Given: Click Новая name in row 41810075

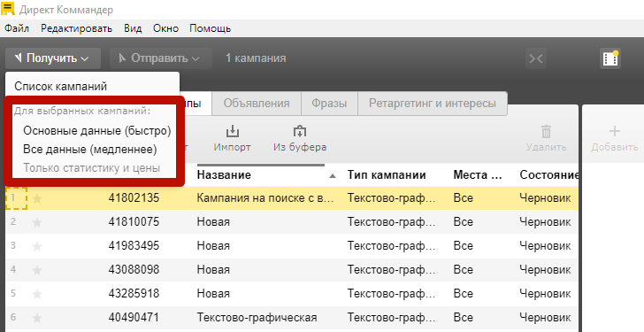Looking at the screenshot, I should 213,222.
